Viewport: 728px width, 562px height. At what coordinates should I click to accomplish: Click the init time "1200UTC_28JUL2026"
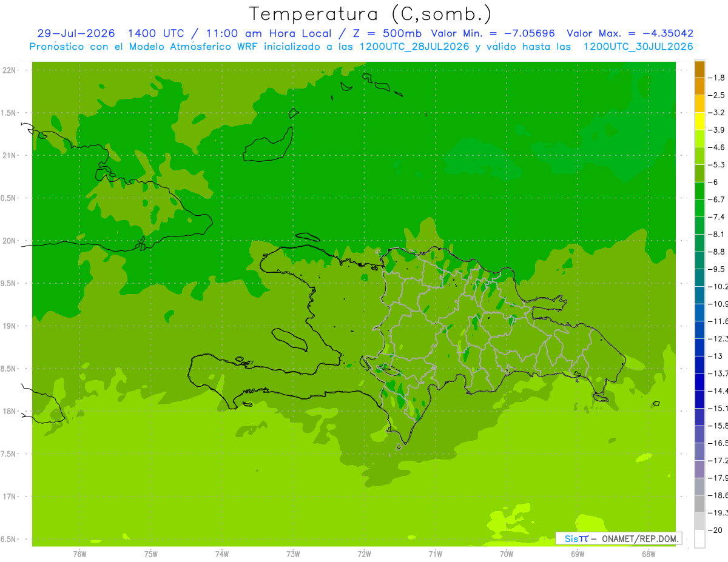coord(414,46)
